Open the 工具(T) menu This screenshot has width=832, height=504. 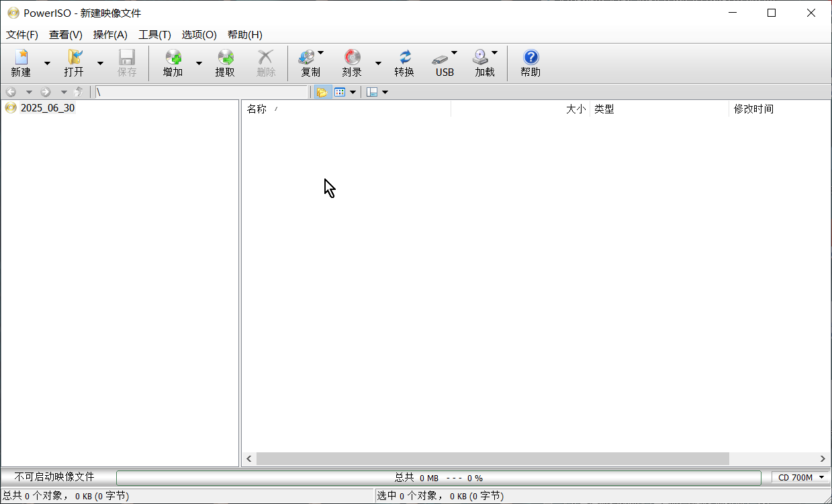pos(154,35)
